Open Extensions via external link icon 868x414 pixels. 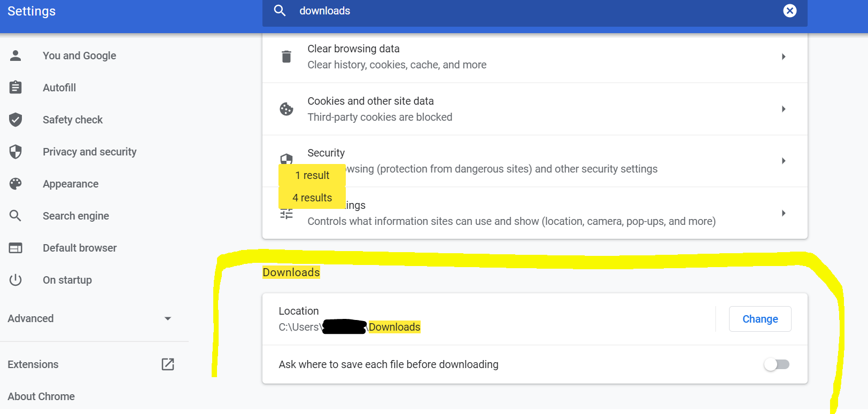168,364
